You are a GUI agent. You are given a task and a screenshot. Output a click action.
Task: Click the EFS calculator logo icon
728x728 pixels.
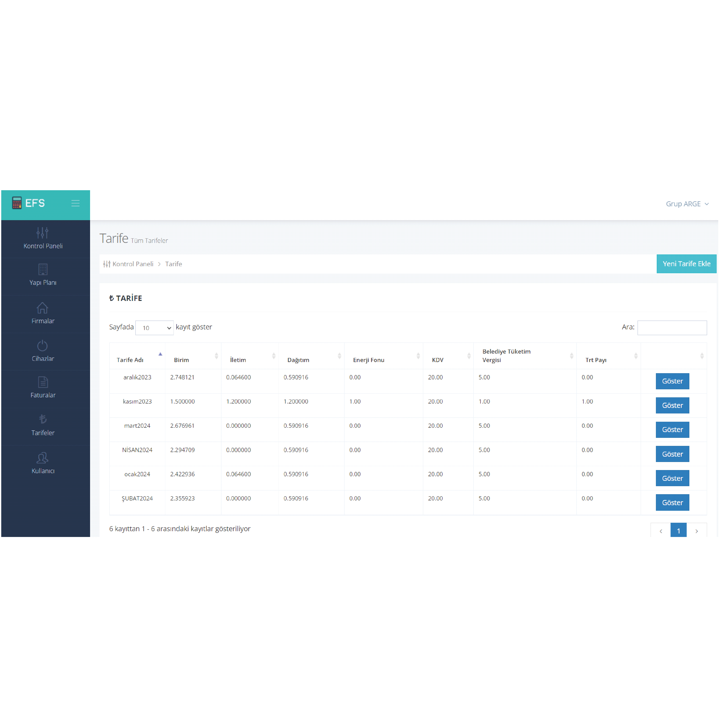[17, 203]
